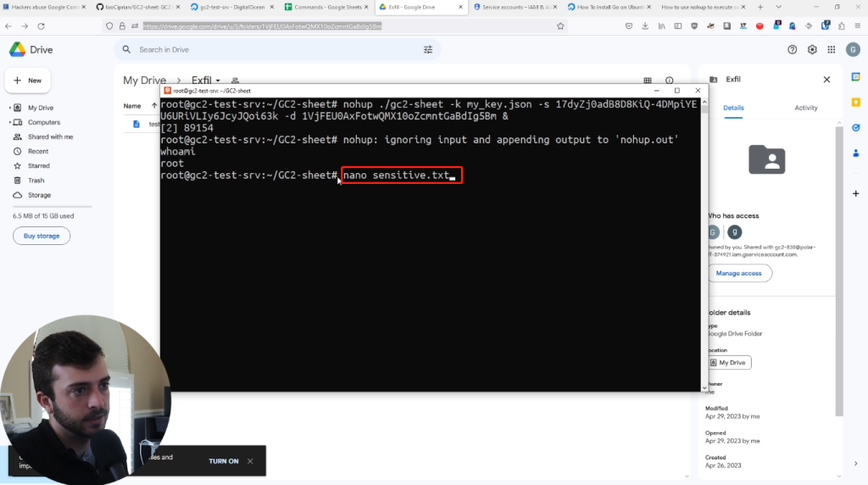Select the Activity tab
Image resolution: width=868 pixels, height=485 pixels.
point(806,108)
